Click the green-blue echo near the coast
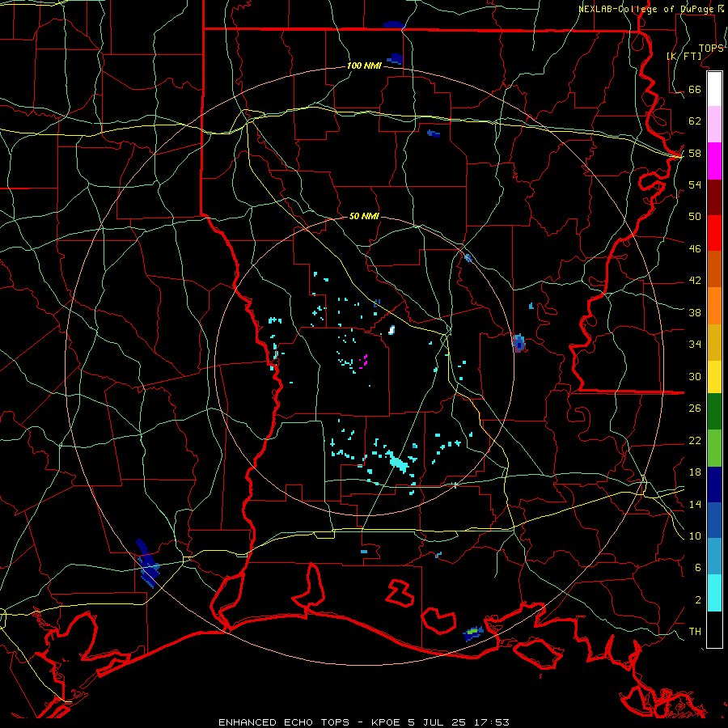Screen dimensions: 728x728 pos(473,633)
